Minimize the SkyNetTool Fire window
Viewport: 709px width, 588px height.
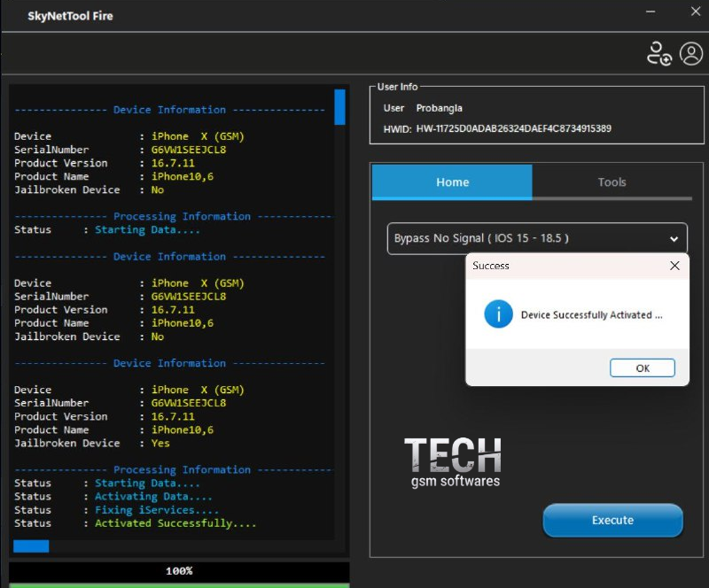651,12
